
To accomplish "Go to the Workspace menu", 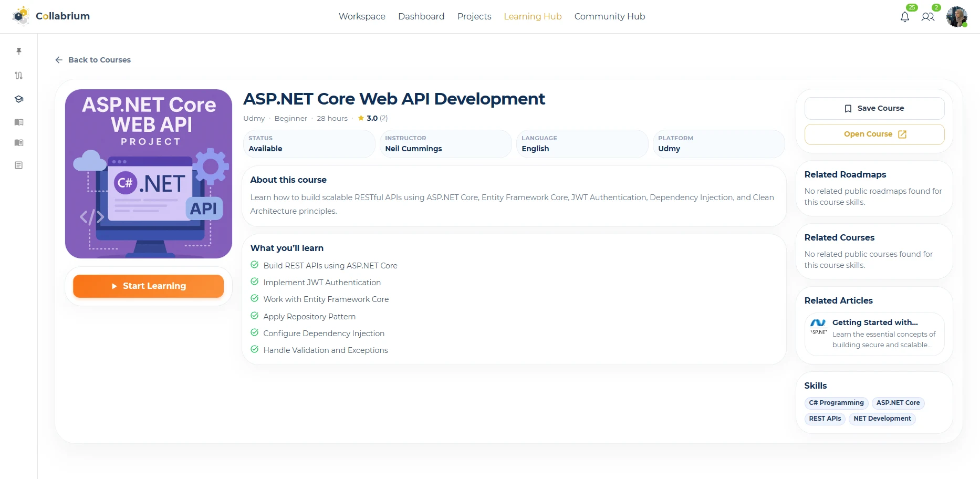I will pyautogui.click(x=362, y=16).
